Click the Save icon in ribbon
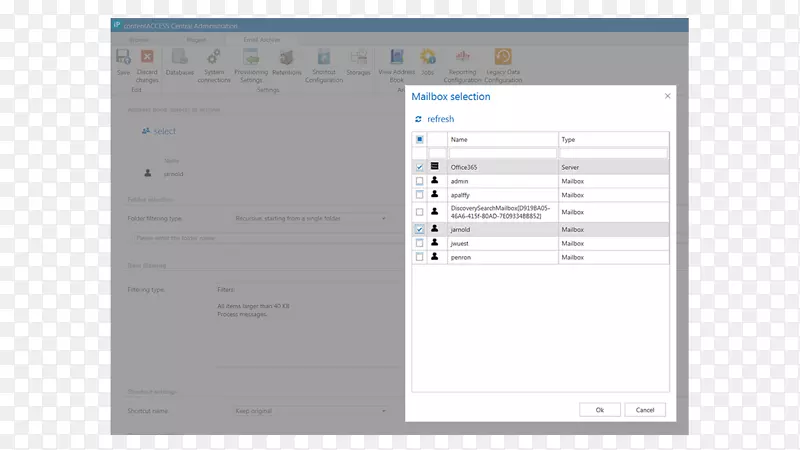Image resolution: width=800 pixels, height=450 pixels. (123, 57)
